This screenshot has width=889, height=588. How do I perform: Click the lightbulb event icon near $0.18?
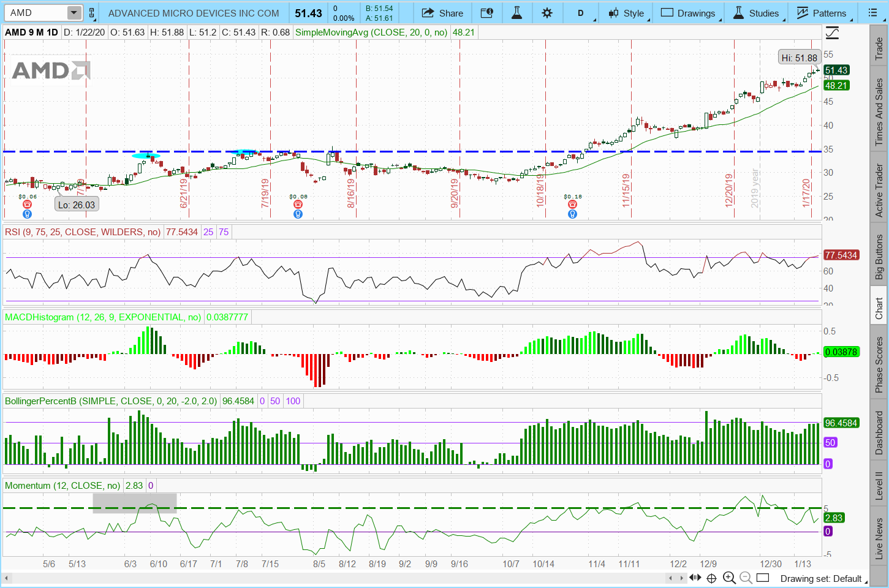coord(572,214)
